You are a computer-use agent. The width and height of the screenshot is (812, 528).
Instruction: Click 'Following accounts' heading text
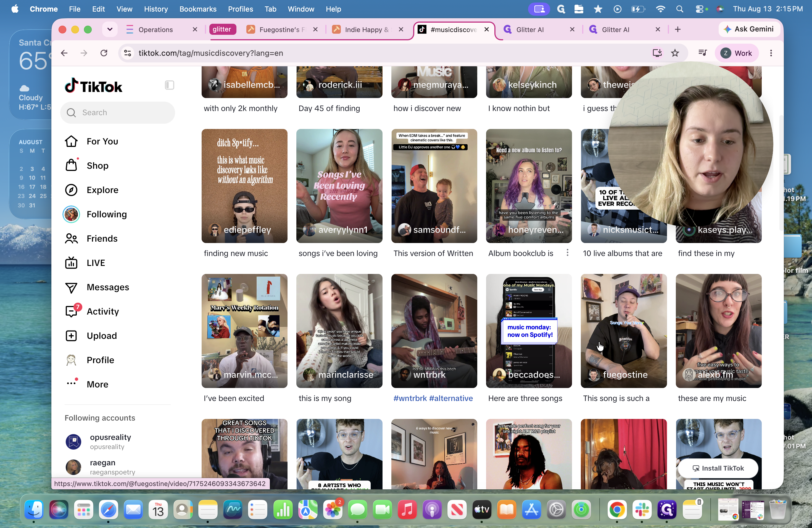tap(100, 418)
